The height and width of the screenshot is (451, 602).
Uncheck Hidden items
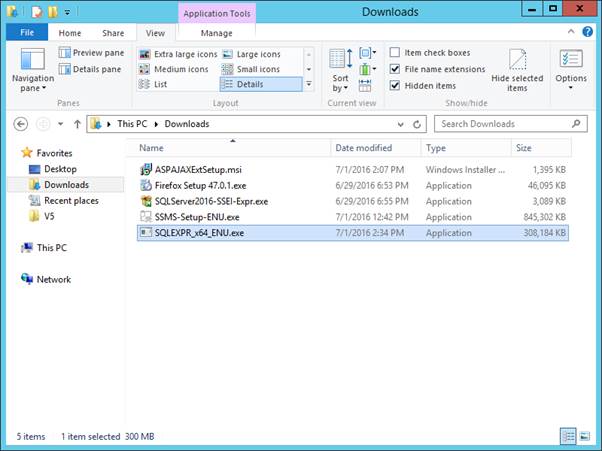pyautogui.click(x=395, y=85)
